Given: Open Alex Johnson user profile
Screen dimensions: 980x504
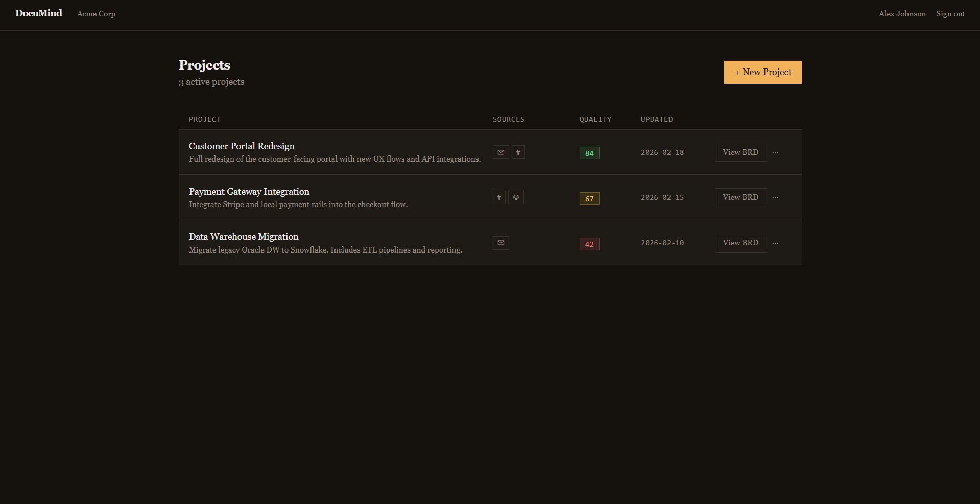Looking at the screenshot, I should 902,14.
